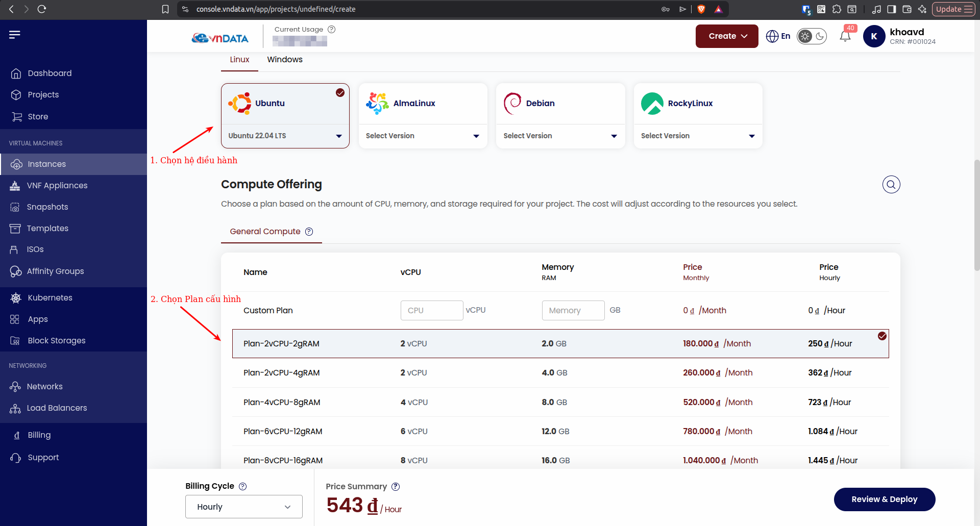The image size is (980, 526).
Task: Open the notifications bell icon
Action: (x=845, y=36)
